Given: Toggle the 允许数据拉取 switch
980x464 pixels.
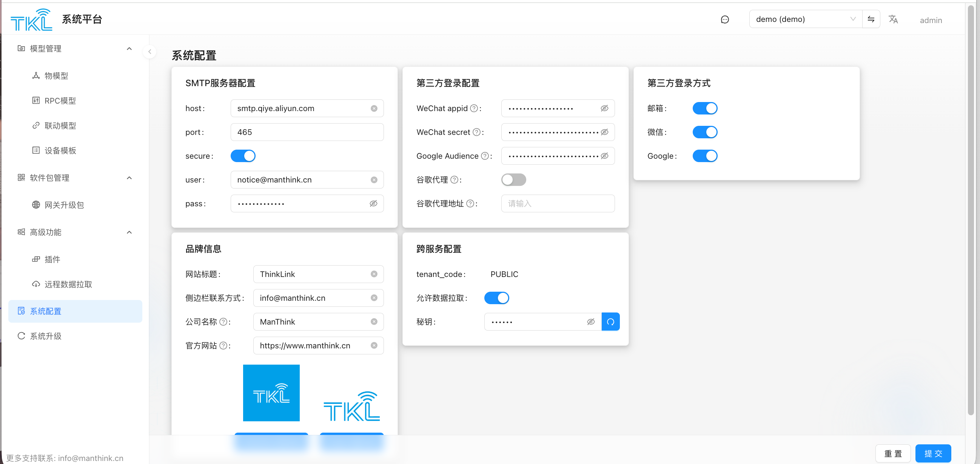Looking at the screenshot, I should coord(496,298).
